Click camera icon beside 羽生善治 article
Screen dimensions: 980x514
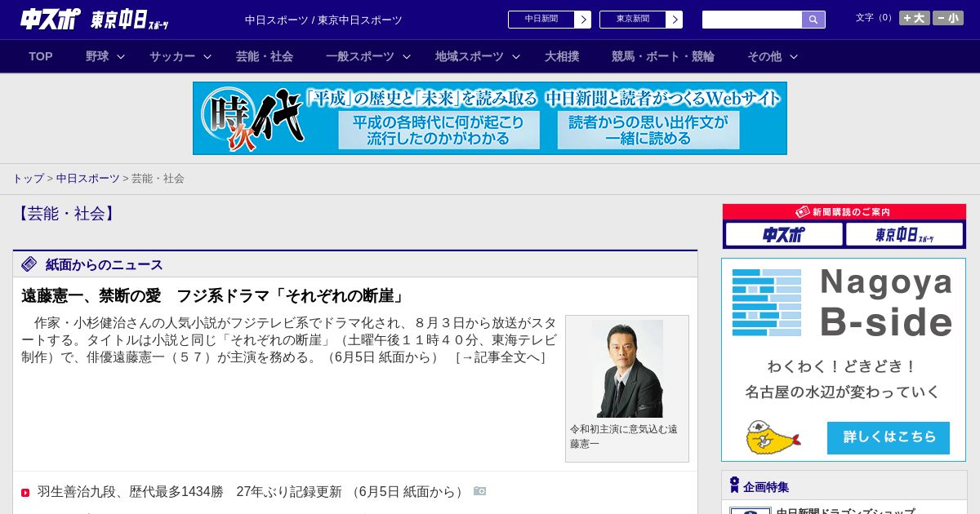[x=480, y=491]
